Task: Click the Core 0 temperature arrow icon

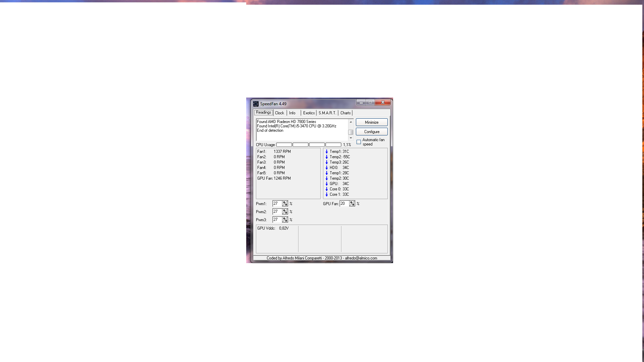Action: click(327, 189)
